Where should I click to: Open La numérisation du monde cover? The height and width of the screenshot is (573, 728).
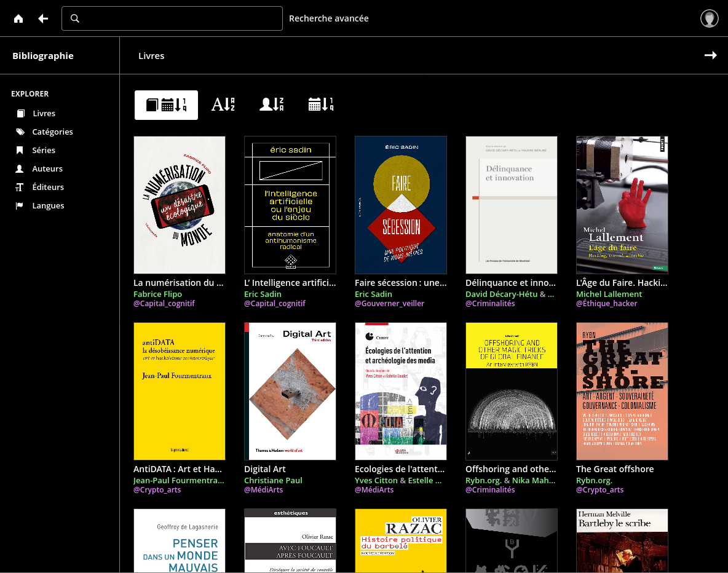[x=180, y=205]
